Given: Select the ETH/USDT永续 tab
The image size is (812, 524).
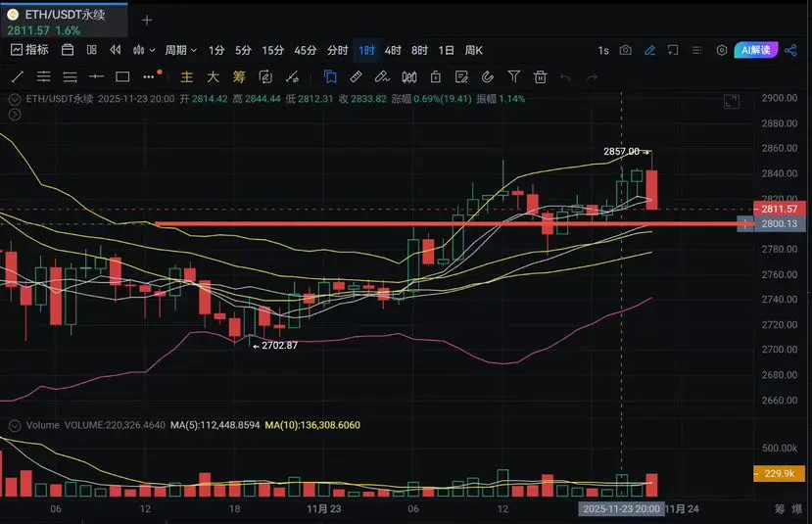Looking at the screenshot, I should (x=64, y=21).
